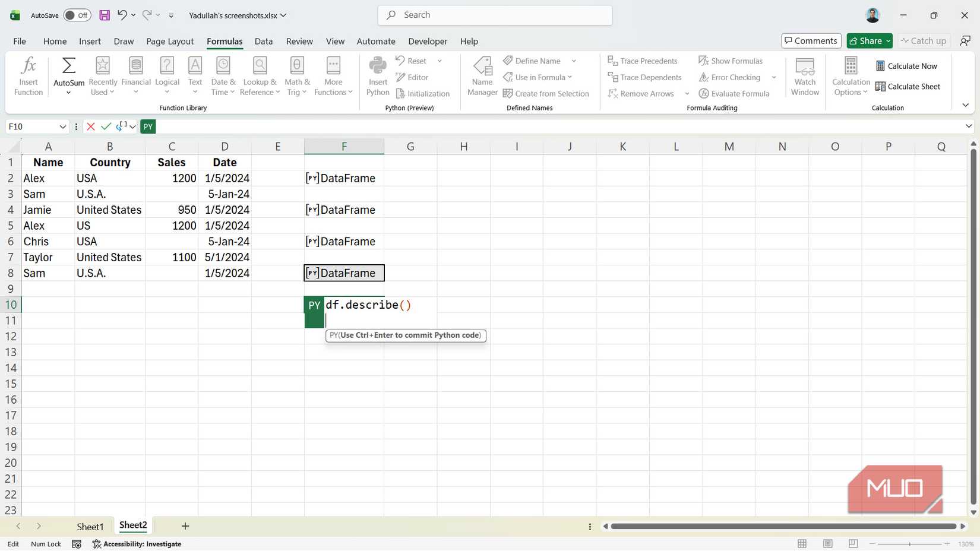Expand the AutoSum dropdown arrow
980x551 pixels.
[69, 93]
